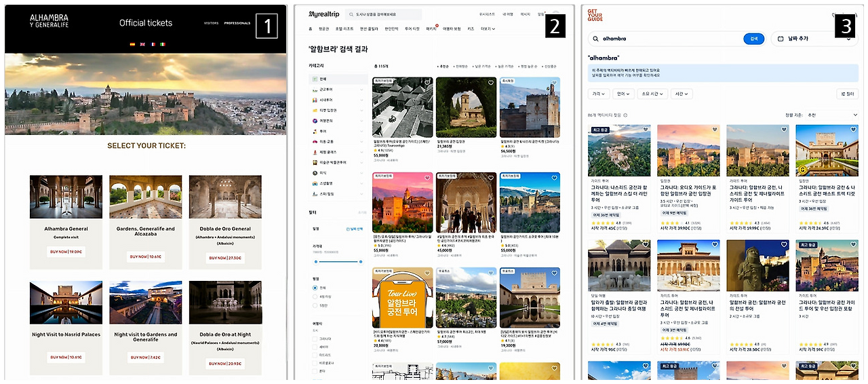The image size is (868, 384).
Task: Click BUY NOW 7.42€ for Night visit to Gardens
Action: click(x=146, y=357)
